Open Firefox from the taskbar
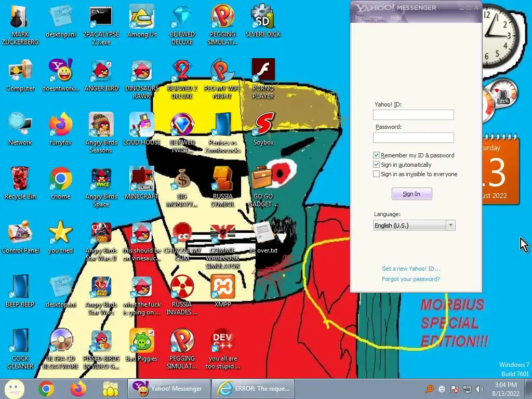 pos(78,389)
